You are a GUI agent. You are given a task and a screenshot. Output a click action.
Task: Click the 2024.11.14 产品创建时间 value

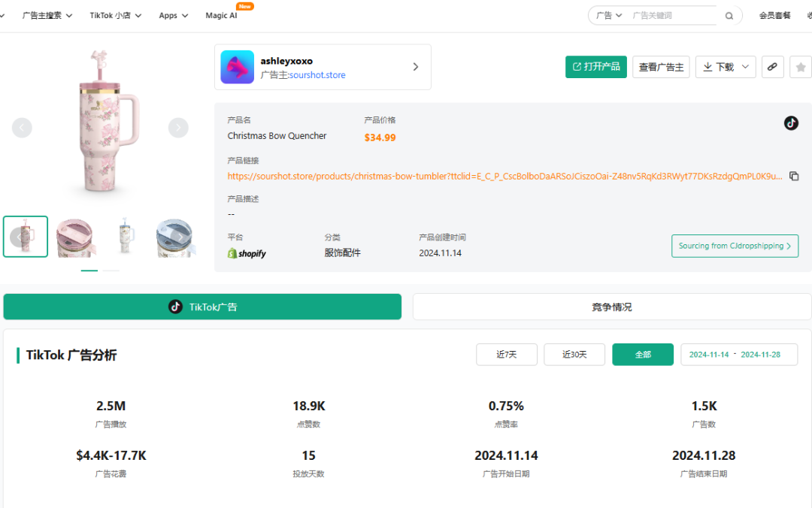coord(440,252)
